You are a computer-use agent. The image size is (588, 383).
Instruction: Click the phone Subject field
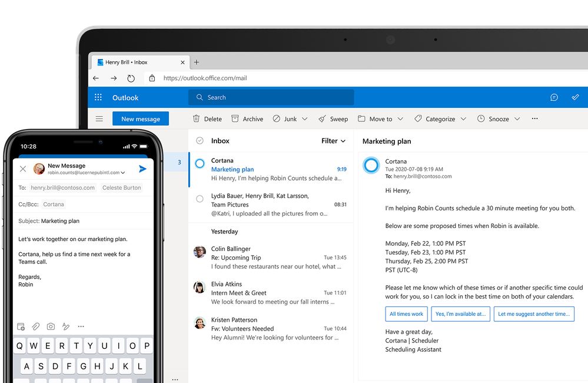83,221
